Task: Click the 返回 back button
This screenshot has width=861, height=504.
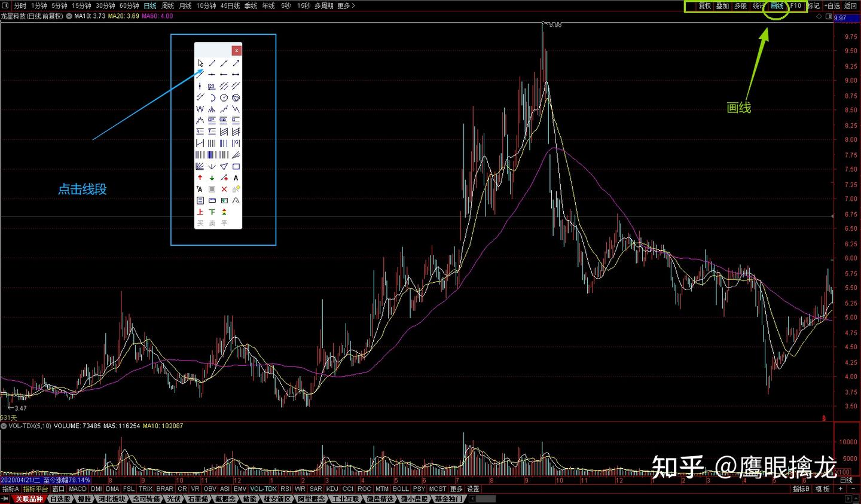Action: 851,6
